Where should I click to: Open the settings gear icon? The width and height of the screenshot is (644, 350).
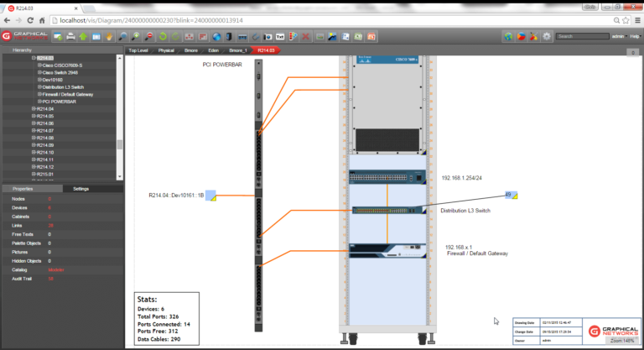[547, 36]
